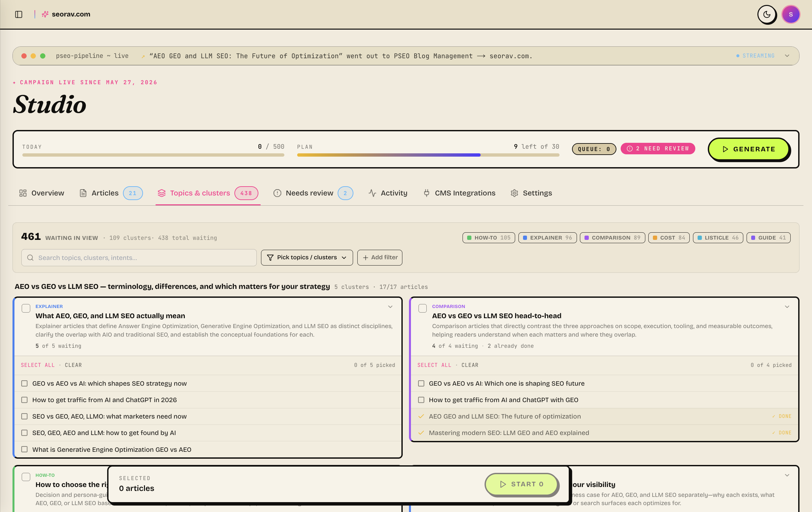The height and width of the screenshot is (512, 812).
Task: Click the Overview grid icon
Action: point(23,193)
